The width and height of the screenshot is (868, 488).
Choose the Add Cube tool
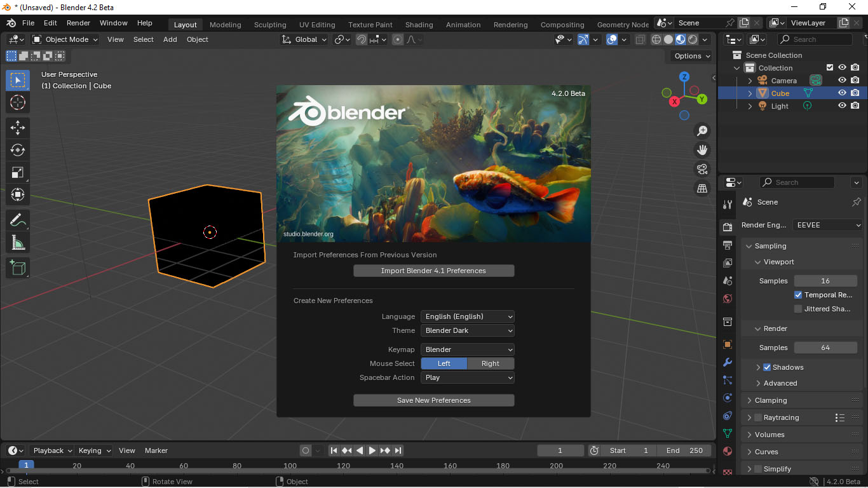(x=18, y=268)
